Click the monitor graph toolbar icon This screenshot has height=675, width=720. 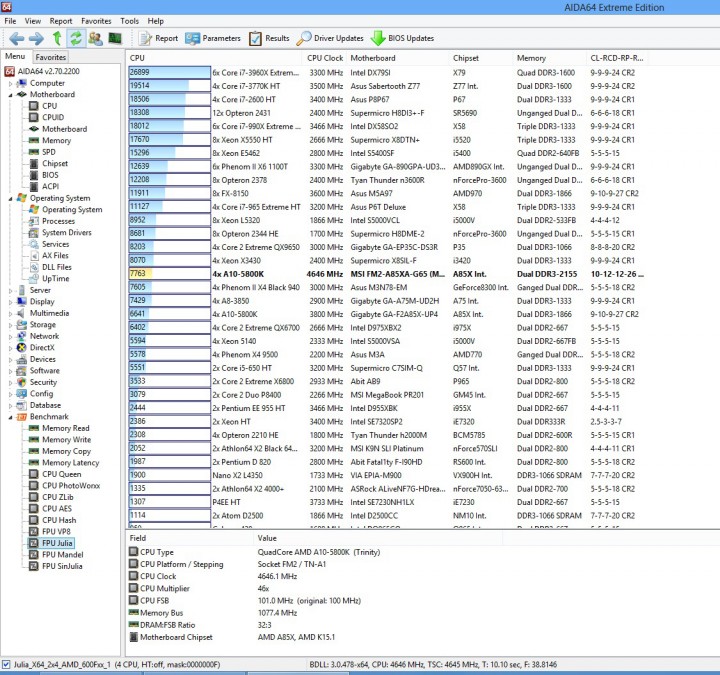click(x=115, y=38)
